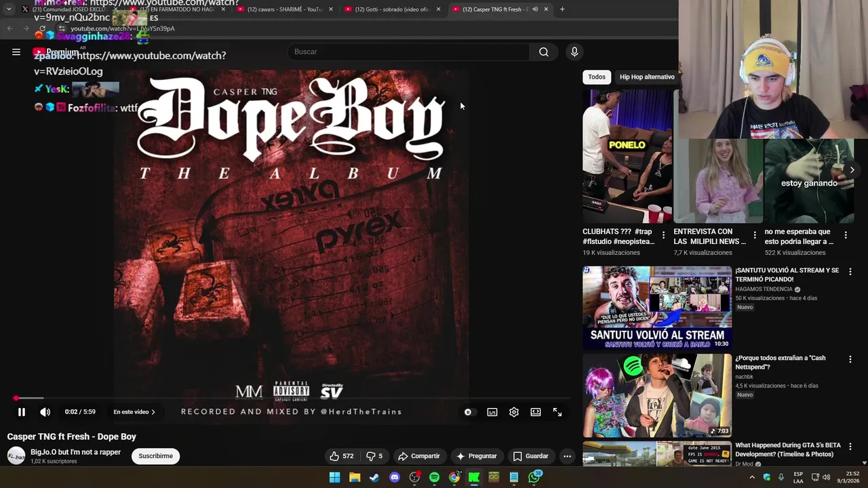Dislike the video with thumbs down

[374, 456]
